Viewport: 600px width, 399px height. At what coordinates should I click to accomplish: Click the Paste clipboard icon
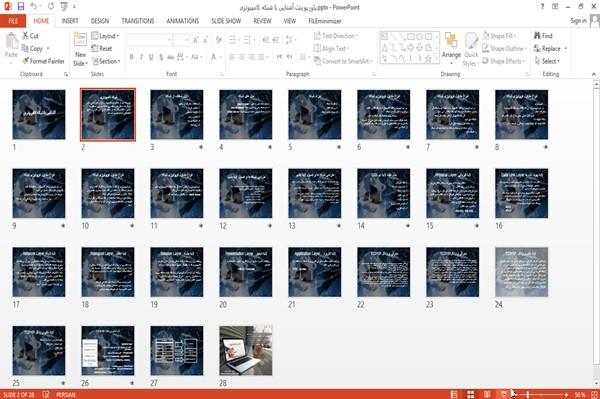11,42
